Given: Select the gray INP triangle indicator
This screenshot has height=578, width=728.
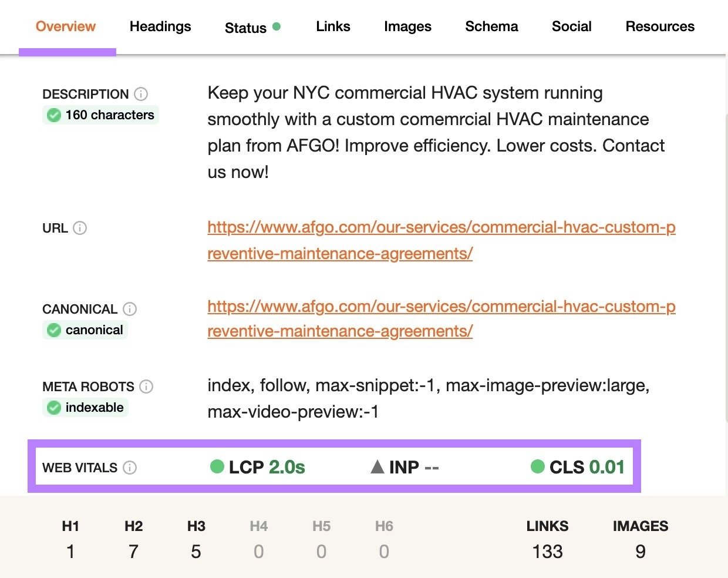Looking at the screenshot, I should [x=378, y=466].
